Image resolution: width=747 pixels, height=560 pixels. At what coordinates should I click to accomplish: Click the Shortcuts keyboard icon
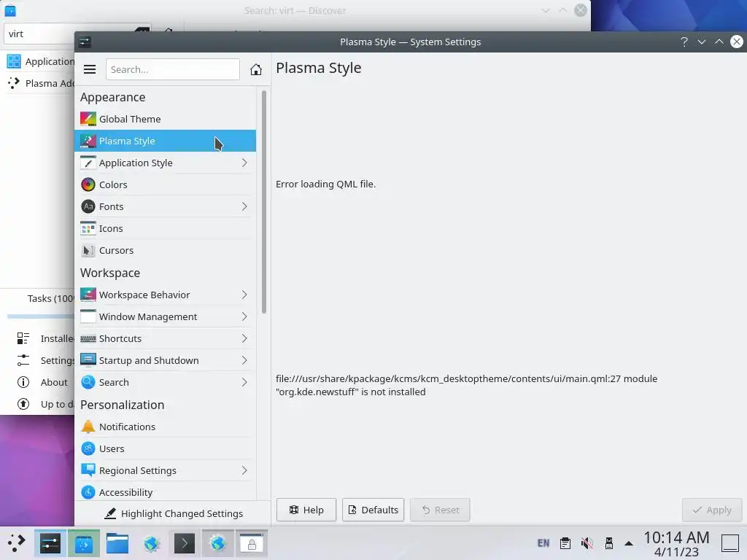point(88,338)
